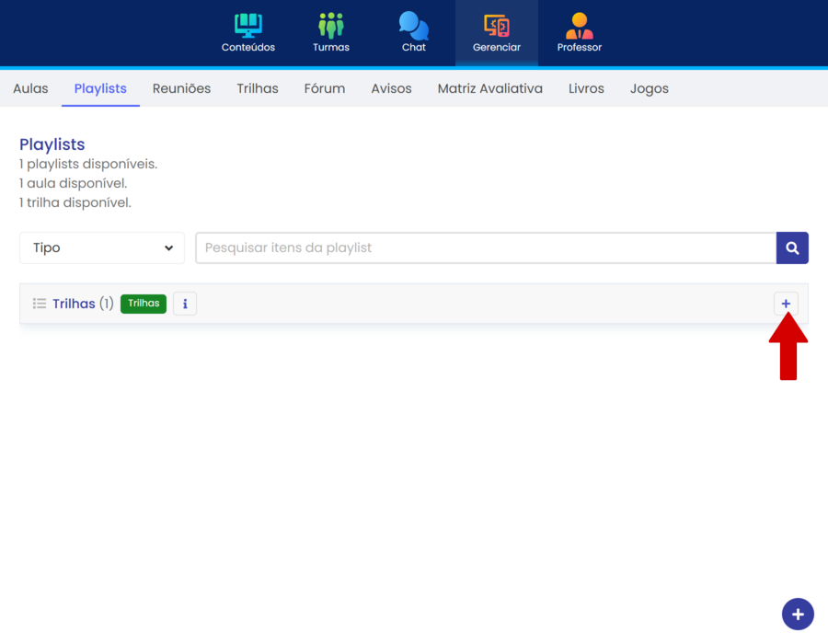Image resolution: width=828 pixels, height=644 pixels.
Task: Switch to the Trilhas tab
Action: tap(258, 88)
